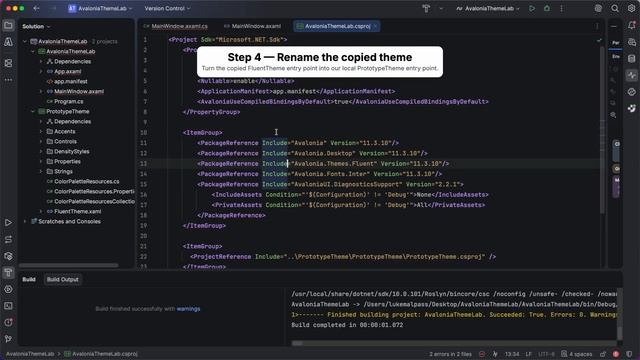Open the Build hammer tool window
The height and width of the screenshot is (360, 640).
pyautogui.click(x=8, y=272)
